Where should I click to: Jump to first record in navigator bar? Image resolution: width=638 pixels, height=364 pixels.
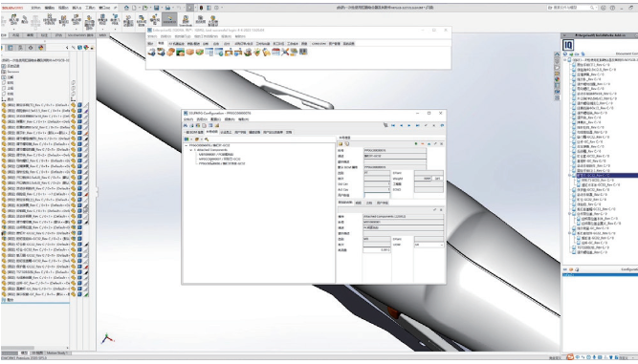[x=393, y=125]
